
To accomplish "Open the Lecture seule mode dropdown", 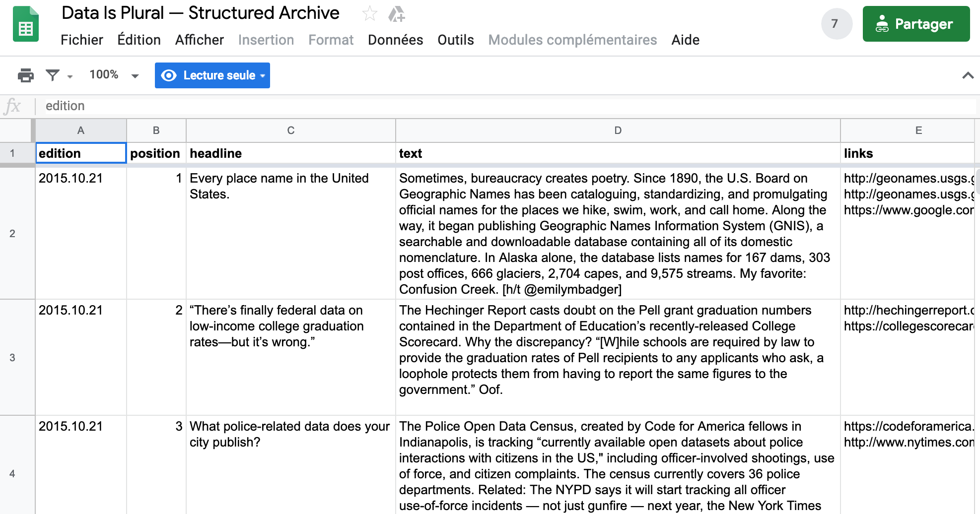I will (x=212, y=75).
